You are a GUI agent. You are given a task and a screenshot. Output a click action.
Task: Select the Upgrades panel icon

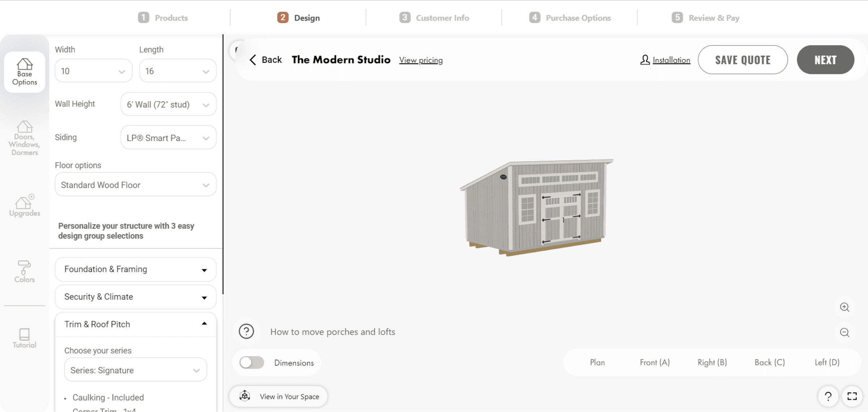24,205
